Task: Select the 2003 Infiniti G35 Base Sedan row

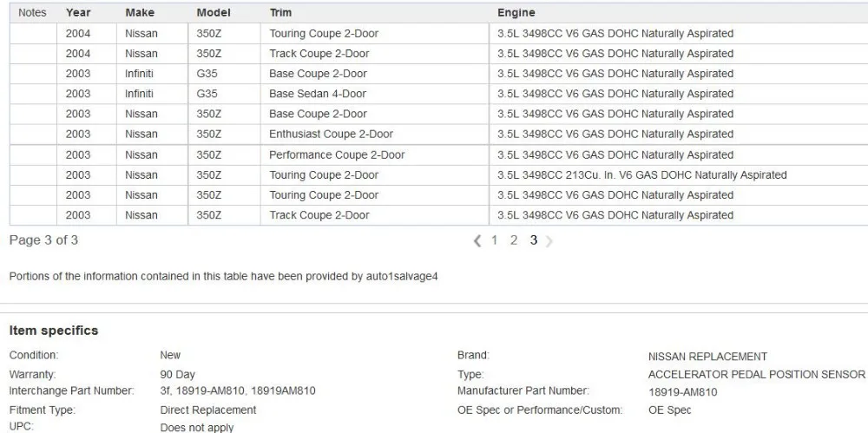Action: tap(438, 94)
